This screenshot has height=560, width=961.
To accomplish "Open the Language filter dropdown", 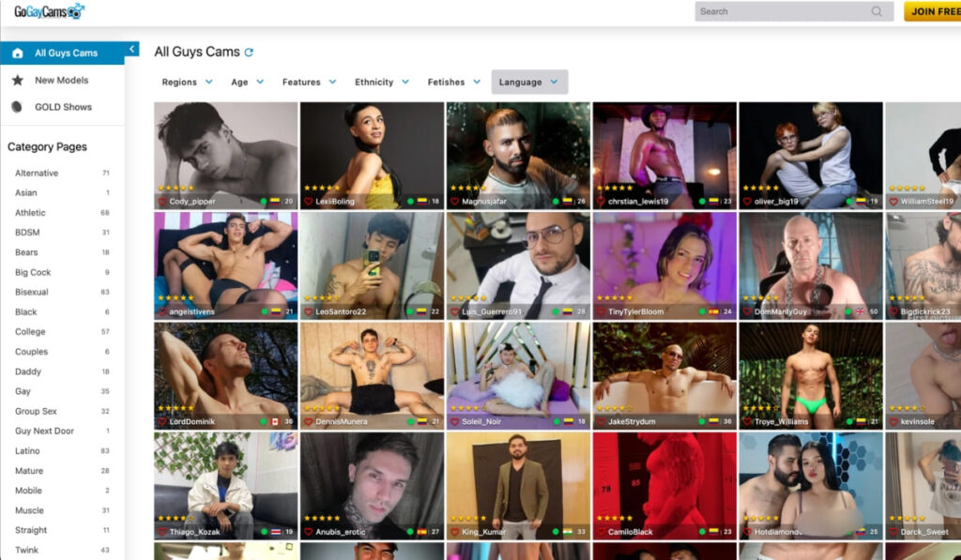I will (528, 83).
